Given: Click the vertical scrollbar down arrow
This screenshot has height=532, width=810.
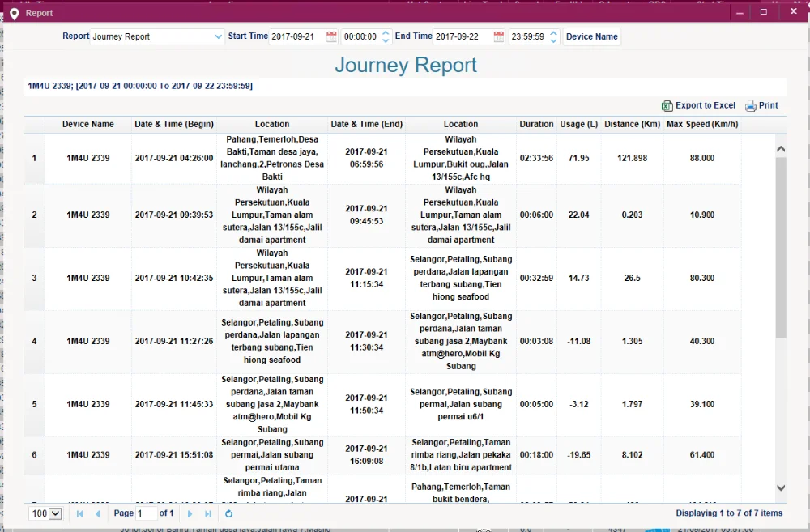Looking at the screenshot, I should click(781, 487).
